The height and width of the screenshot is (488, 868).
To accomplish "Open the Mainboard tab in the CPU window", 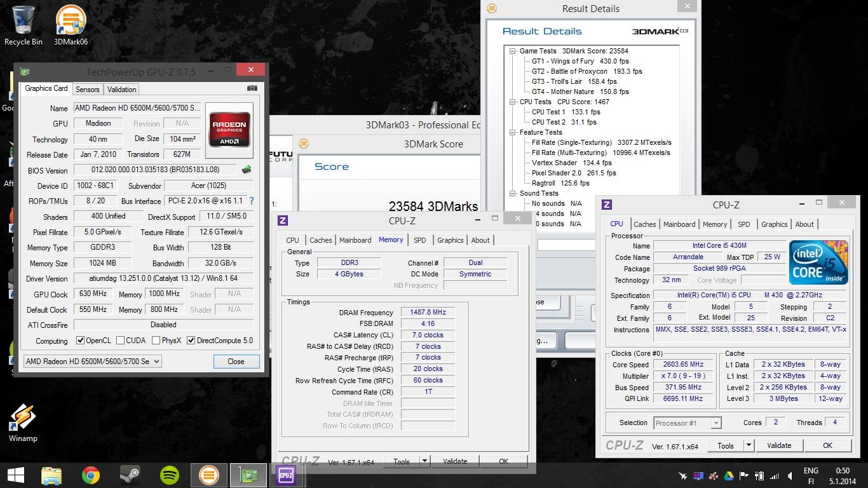I will (679, 224).
